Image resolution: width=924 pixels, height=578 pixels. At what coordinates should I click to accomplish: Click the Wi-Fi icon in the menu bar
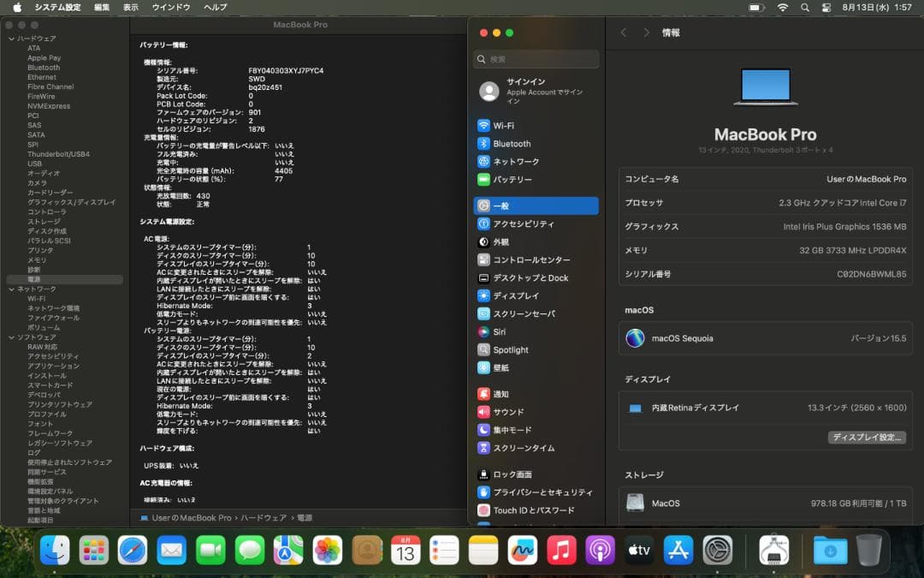(x=783, y=7)
